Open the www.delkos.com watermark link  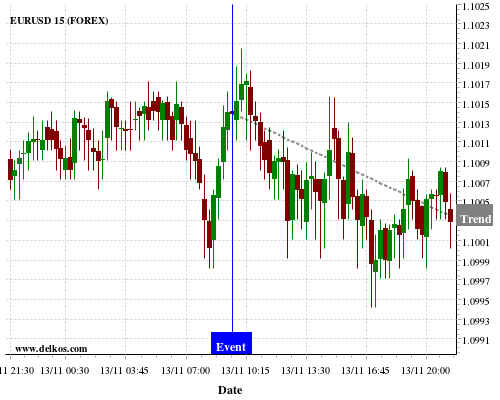51,349
